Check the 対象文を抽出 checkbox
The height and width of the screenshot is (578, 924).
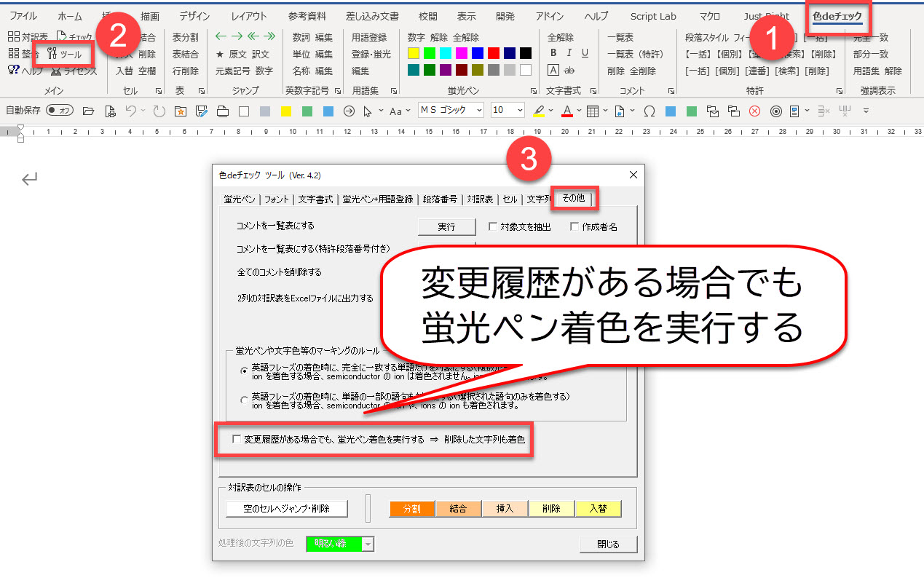click(x=493, y=227)
